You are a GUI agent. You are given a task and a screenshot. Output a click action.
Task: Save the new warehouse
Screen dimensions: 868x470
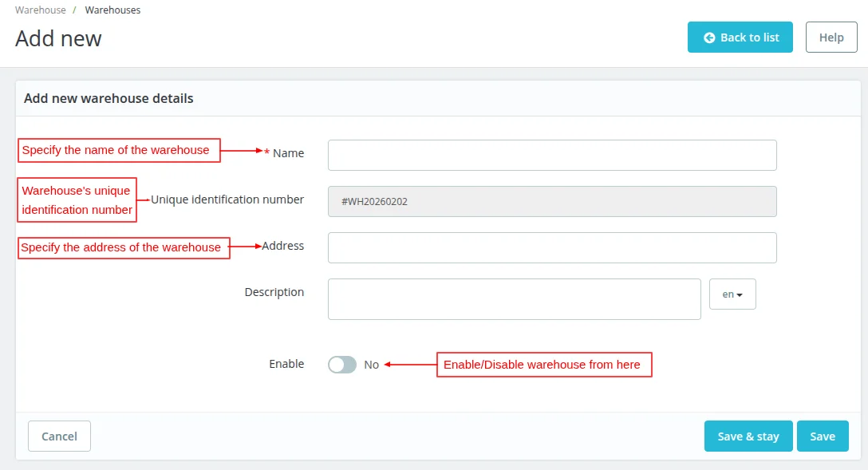point(823,436)
